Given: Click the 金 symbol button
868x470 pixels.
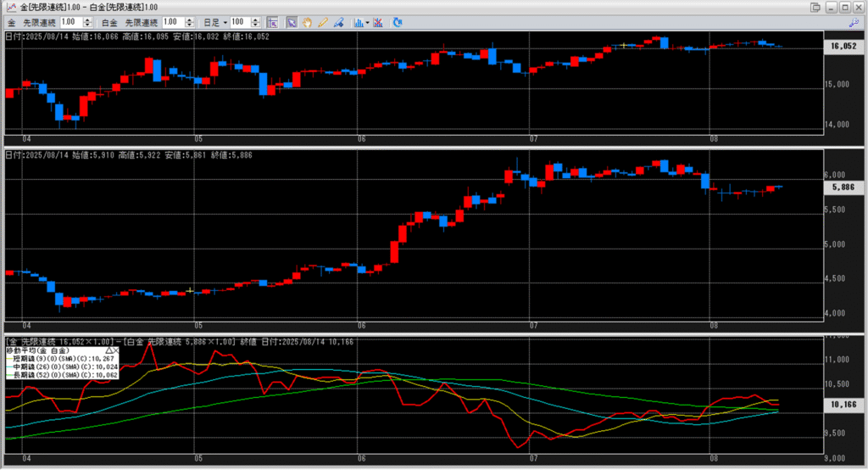Looking at the screenshot, I should point(12,21).
